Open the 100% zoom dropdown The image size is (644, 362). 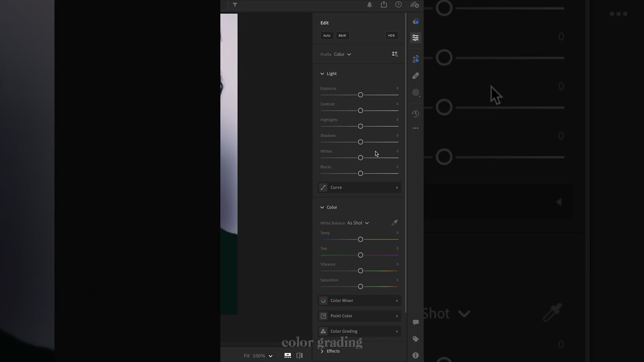click(263, 356)
